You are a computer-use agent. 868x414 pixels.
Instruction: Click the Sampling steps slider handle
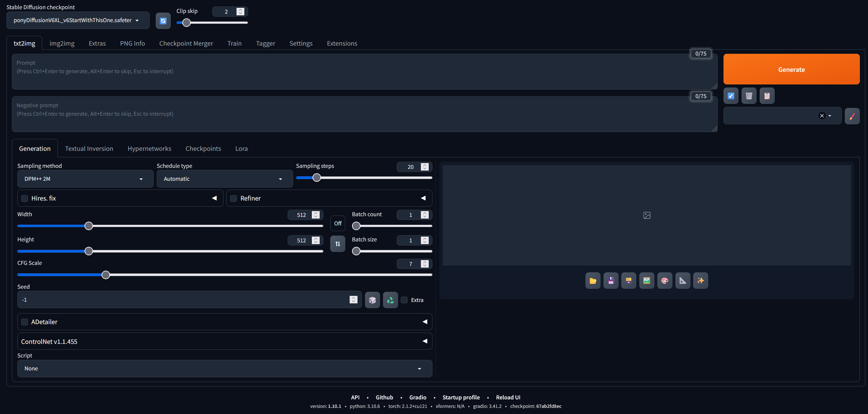[x=317, y=177]
